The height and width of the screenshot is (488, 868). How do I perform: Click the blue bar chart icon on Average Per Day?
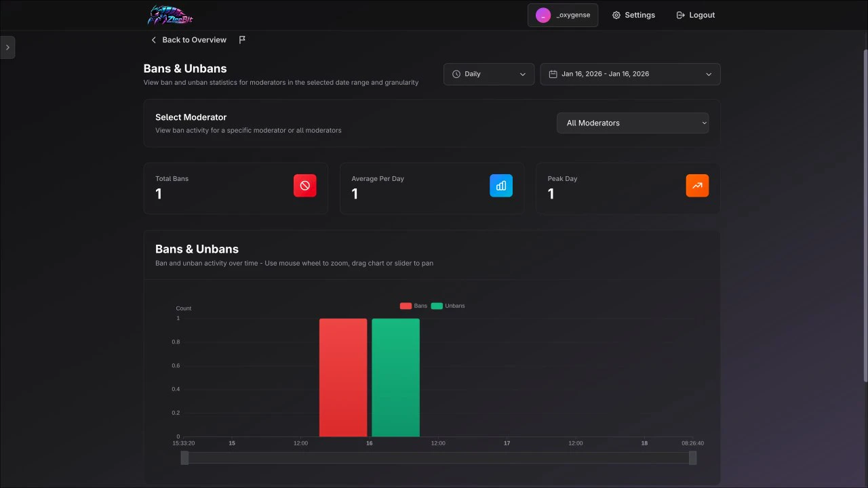pos(500,185)
